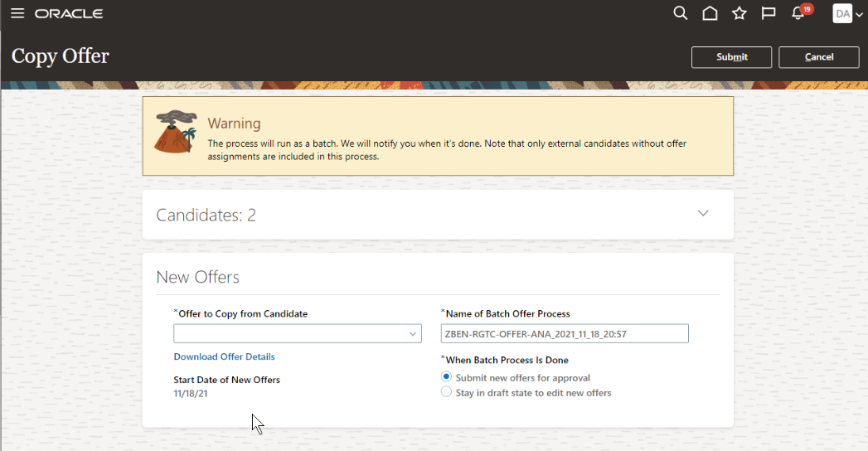Screen dimensions: 868x451
Task: Select Submit new offers for approval
Action: [x=446, y=377]
